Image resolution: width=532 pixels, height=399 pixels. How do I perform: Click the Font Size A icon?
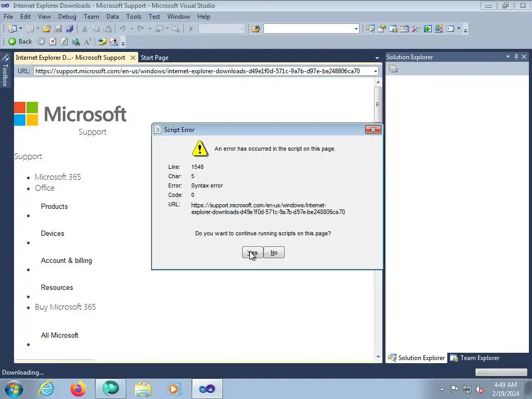point(87,42)
